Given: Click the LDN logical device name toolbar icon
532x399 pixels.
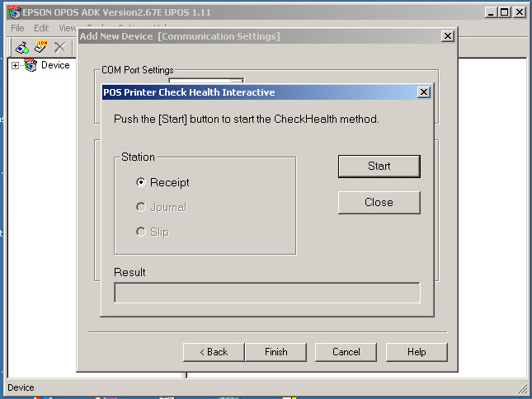Looking at the screenshot, I should point(41,47).
